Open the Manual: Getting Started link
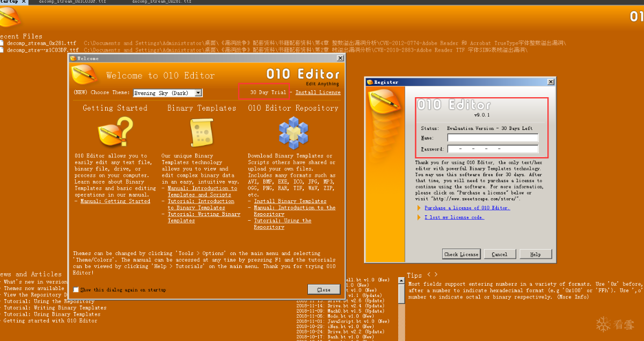This screenshot has height=341, width=644. pyautogui.click(x=115, y=201)
